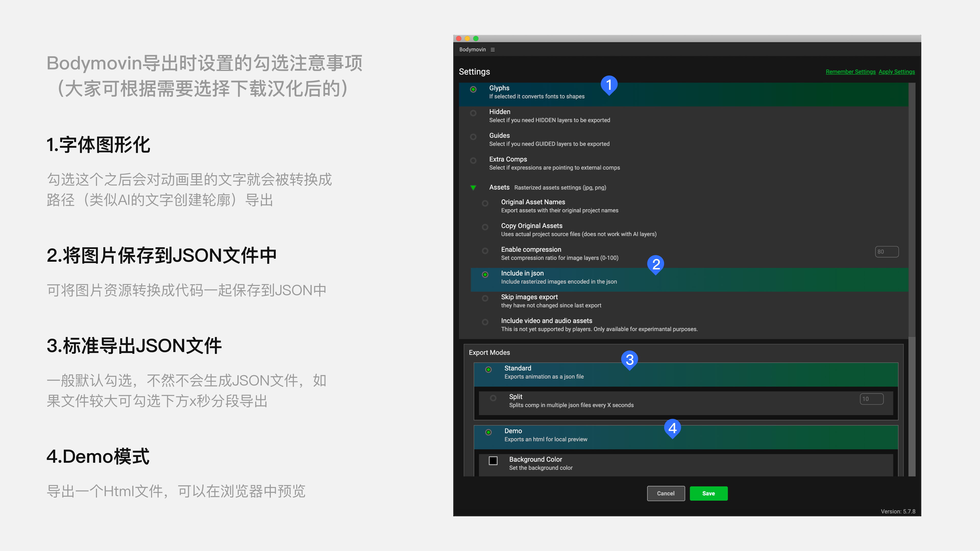
Task: Open the Background Color black swatch
Action: [493, 460]
